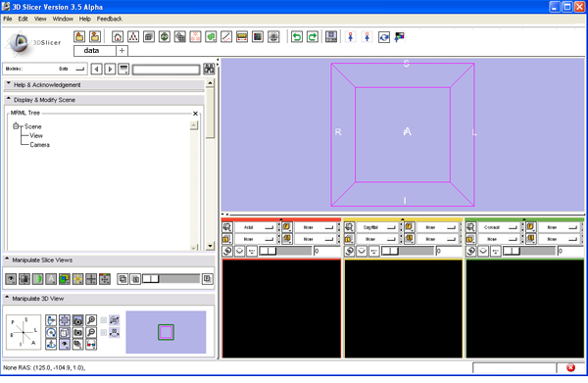Click the zoom out magnifier in 3D View panel
Image resolution: width=588 pixels, height=383 pixels.
tap(91, 332)
